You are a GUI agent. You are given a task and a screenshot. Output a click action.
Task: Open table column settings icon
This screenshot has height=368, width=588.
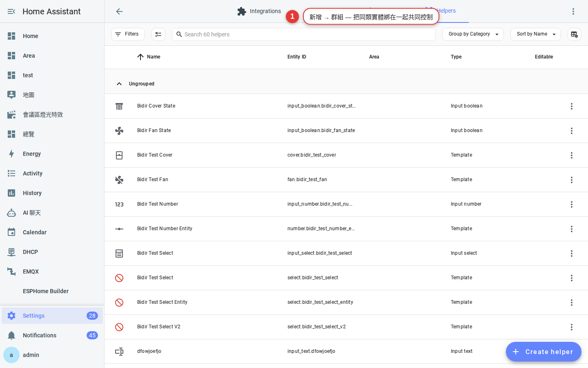[575, 34]
